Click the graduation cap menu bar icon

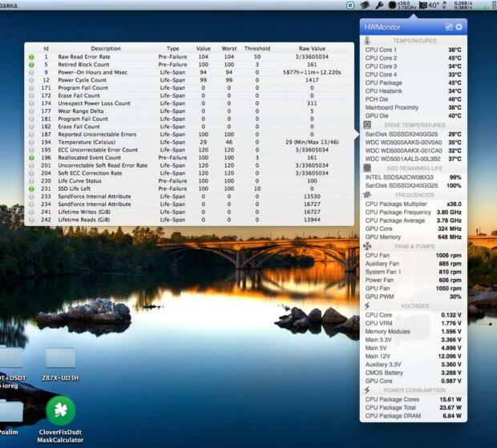365,5
